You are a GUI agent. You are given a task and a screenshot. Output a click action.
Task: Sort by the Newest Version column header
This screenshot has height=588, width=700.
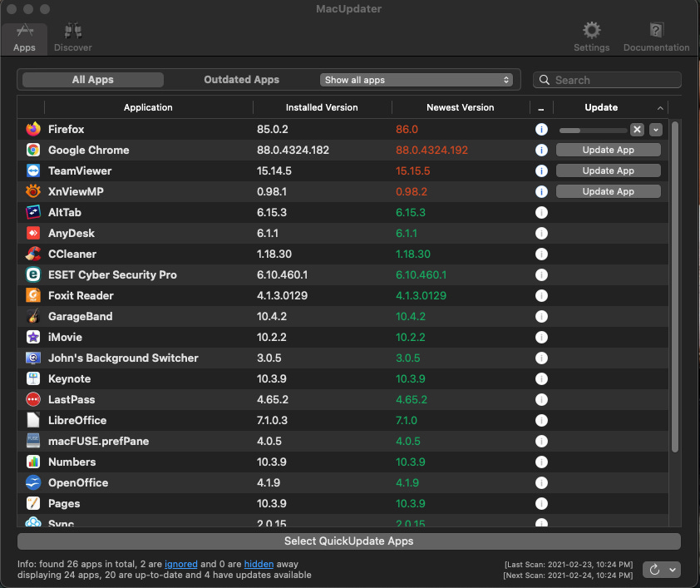[461, 107]
